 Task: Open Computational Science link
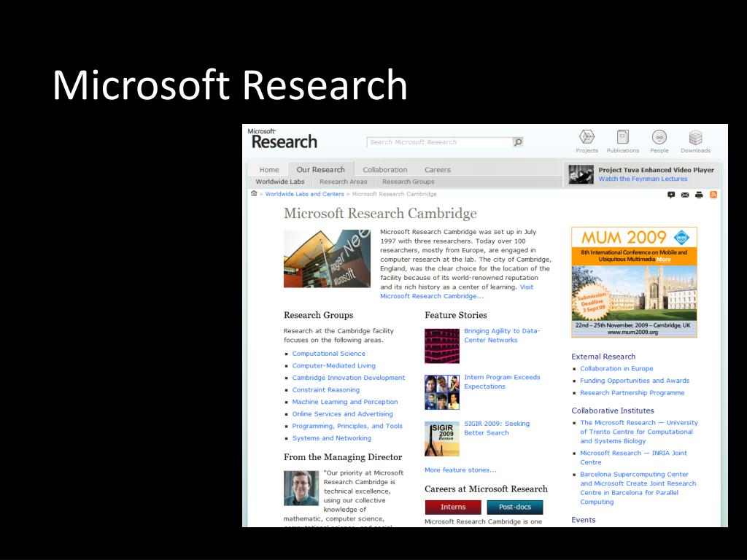pos(329,354)
